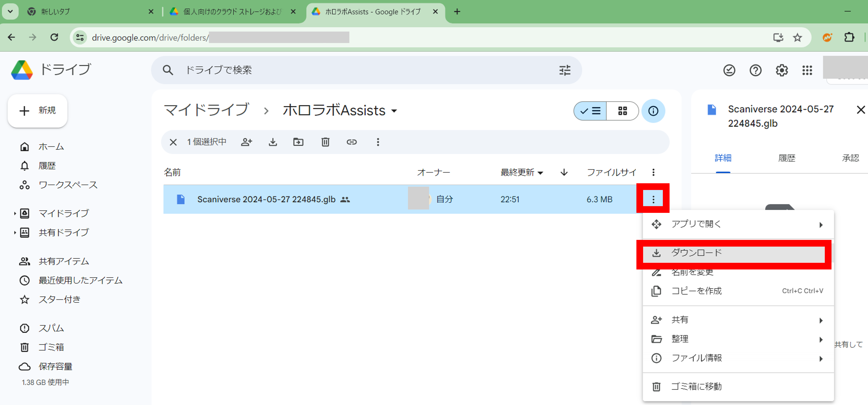Select the list view toggle
The width and height of the screenshot is (868, 405).
pos(590,111)
